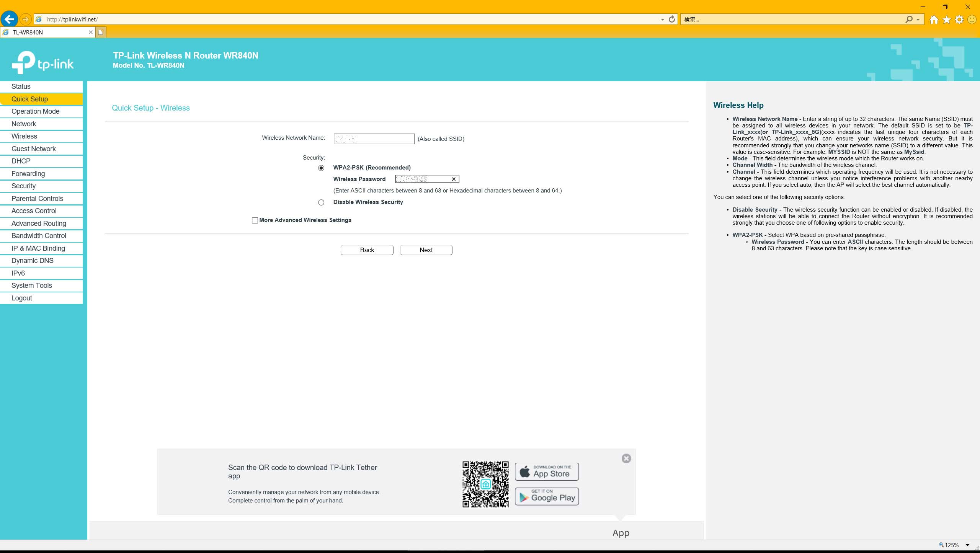Viewport: 980px width, 553px height.
Task: Open the Wireless menu item
Action: pos(41,136)
